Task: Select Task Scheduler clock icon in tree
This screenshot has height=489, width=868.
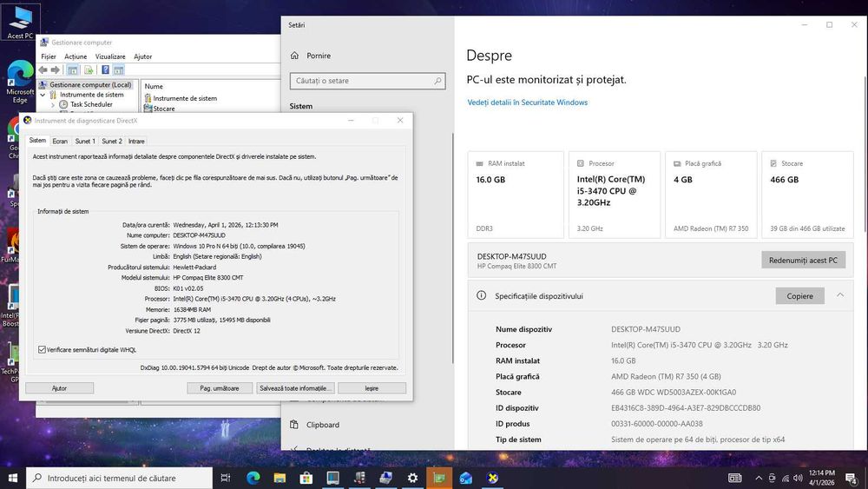Action: point(63,104)
